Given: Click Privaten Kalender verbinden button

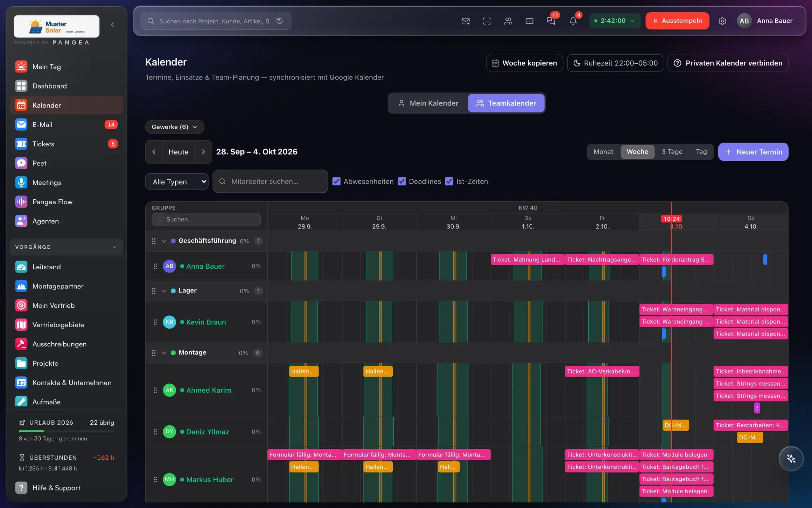Looking at the screenshot, I should click(x=728, y=63).
